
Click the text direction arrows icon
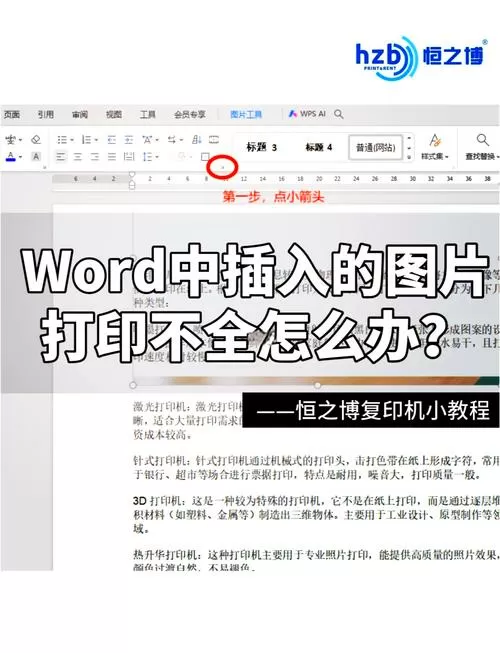click(171, 140)
